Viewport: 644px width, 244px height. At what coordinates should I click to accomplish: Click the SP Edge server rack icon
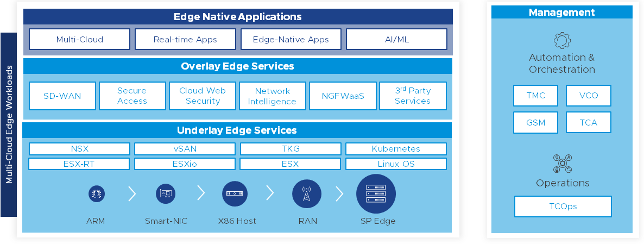click(376, 194)
